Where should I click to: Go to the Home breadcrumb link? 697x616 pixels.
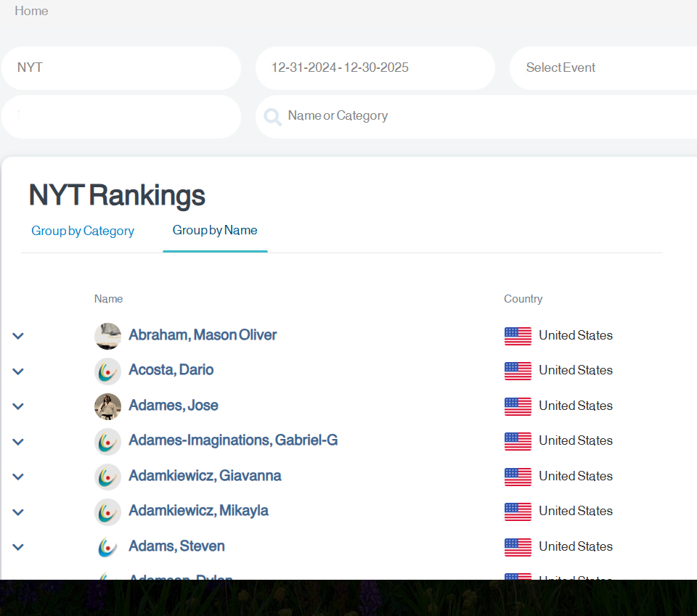tap(31, 11)
